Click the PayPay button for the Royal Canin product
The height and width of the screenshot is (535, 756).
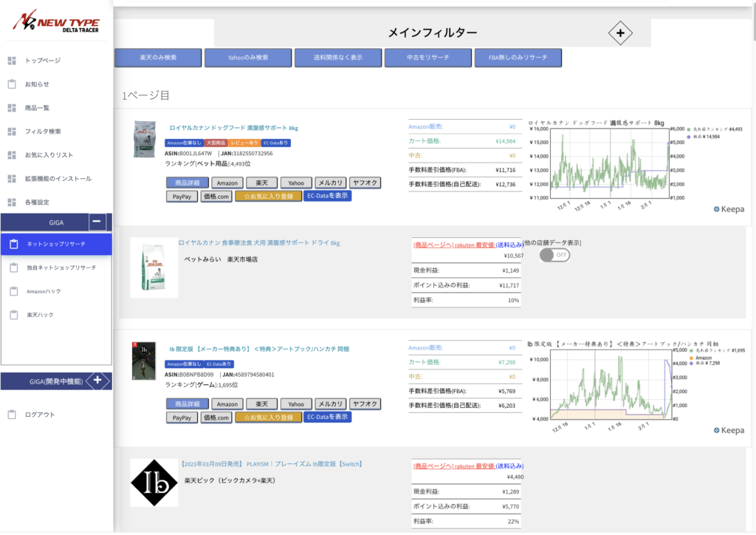tap(182, 197)
